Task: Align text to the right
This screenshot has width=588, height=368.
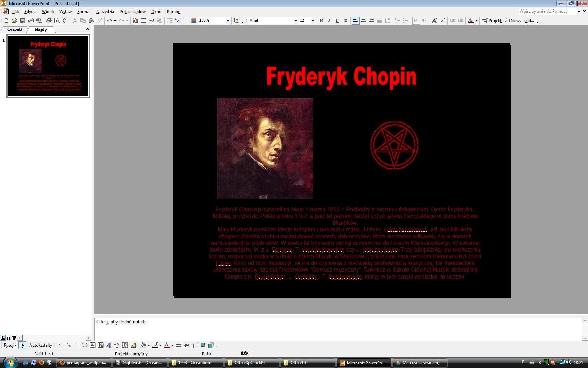Action: point(371,21)
